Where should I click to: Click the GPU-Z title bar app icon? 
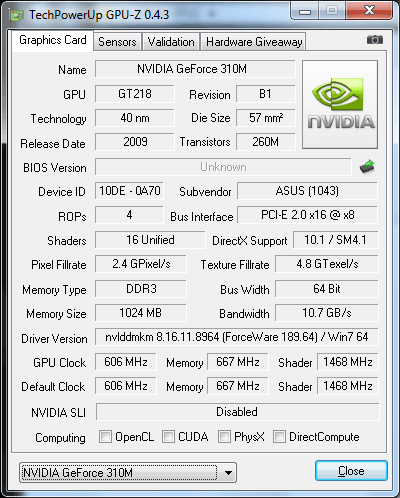17,15
